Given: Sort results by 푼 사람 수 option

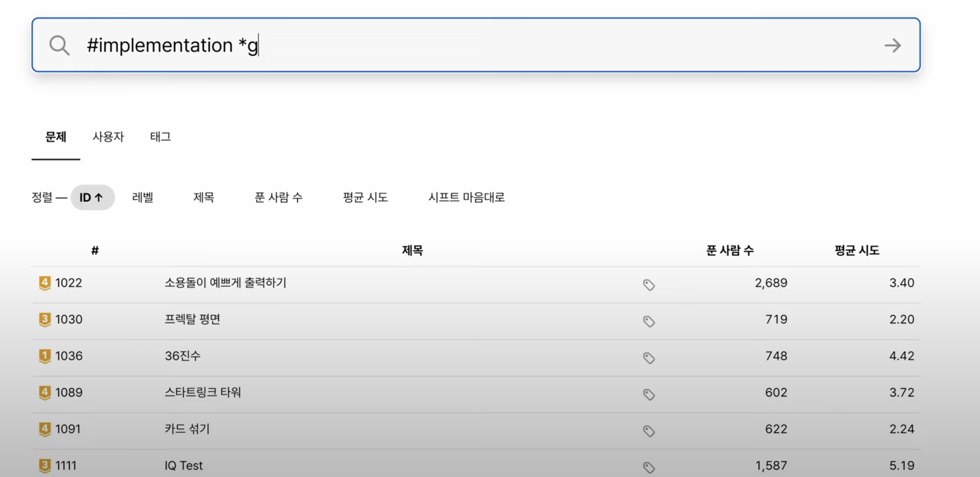Looking at the screenshot, I should coord(278,198).
